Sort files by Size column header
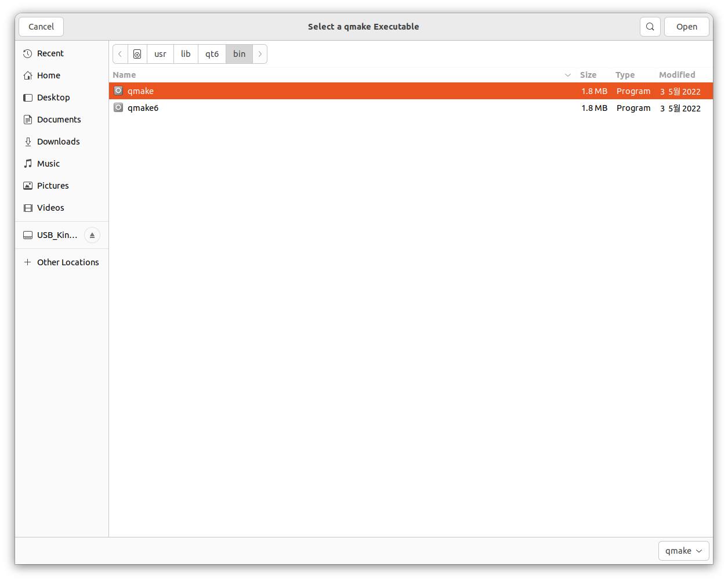Screen dimensions: 728x581 click(588, 75)
